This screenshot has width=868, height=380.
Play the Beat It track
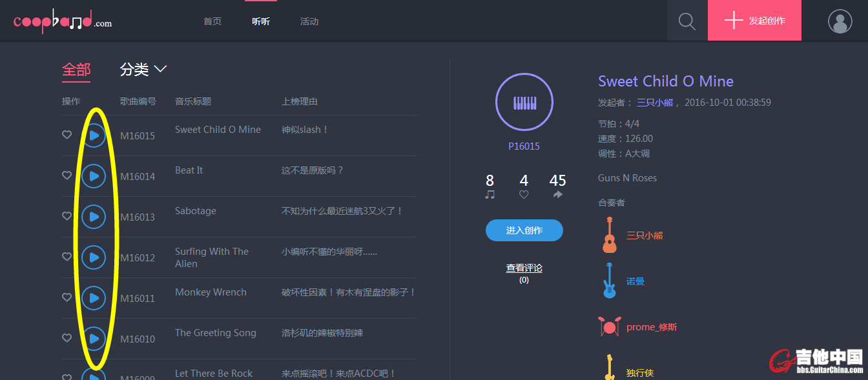(x=94, y=176)
